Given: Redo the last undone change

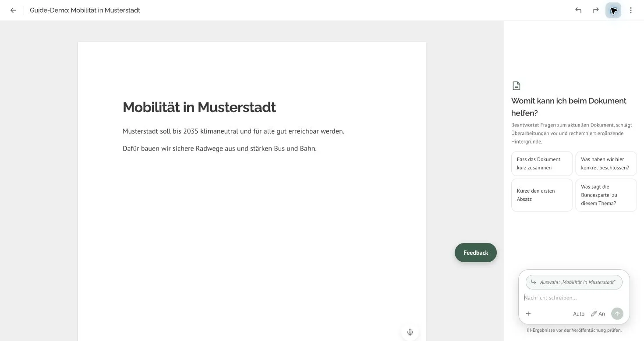Looking at the screenshot, I should point(596,10).
